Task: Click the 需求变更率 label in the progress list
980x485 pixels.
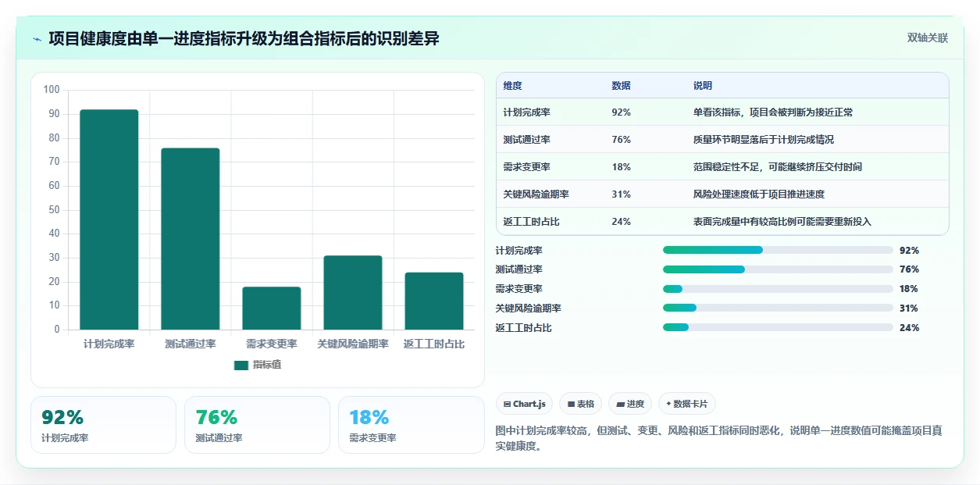Action: coord(519,289)
